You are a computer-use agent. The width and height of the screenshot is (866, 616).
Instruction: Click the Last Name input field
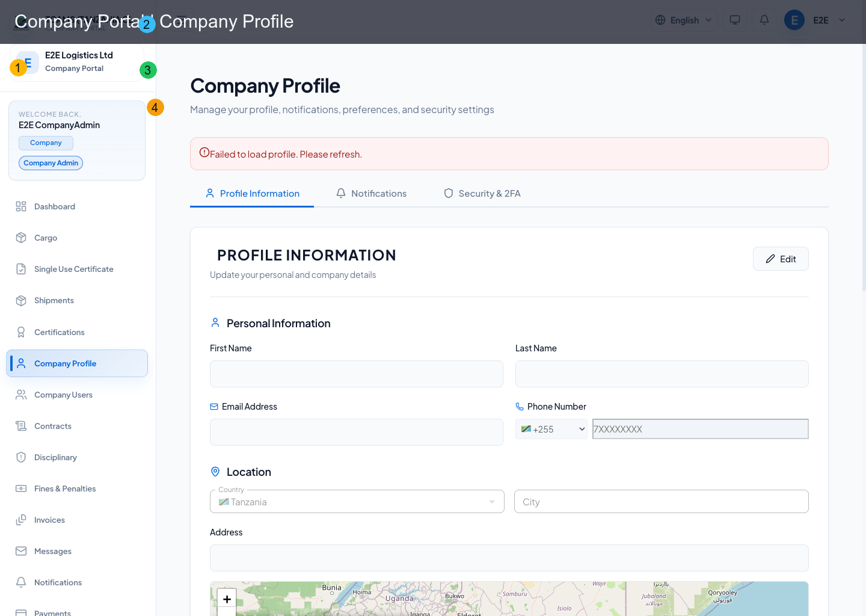pos(662,374)
